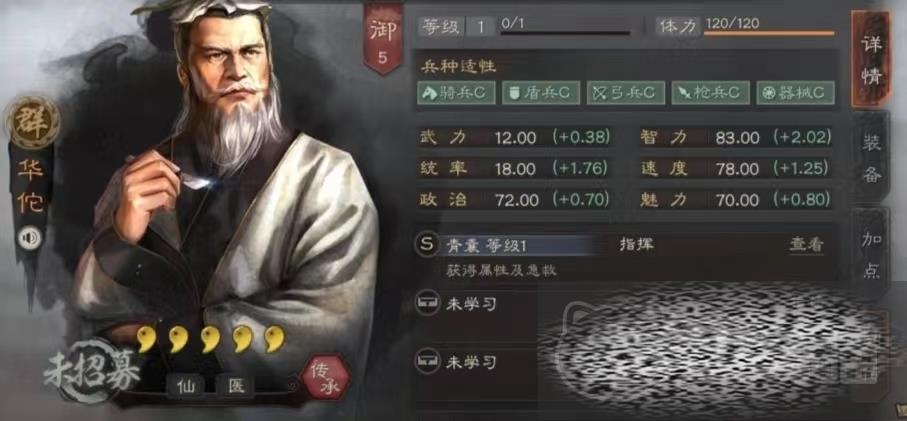Tap the S-rank skill circle icon
This screenshot has height=421, width=907.
426,245
